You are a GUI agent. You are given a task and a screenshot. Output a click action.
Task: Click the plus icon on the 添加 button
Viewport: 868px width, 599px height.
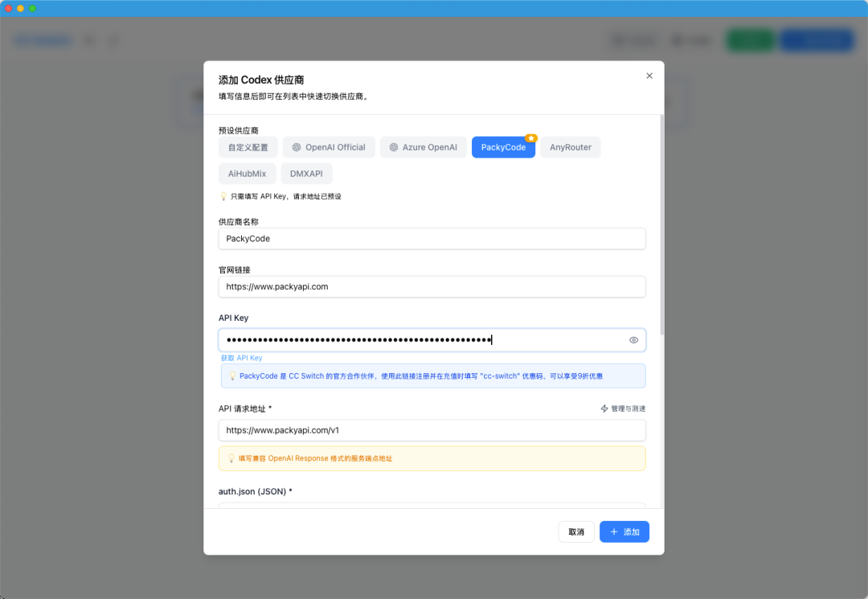[x=614, y=531]
